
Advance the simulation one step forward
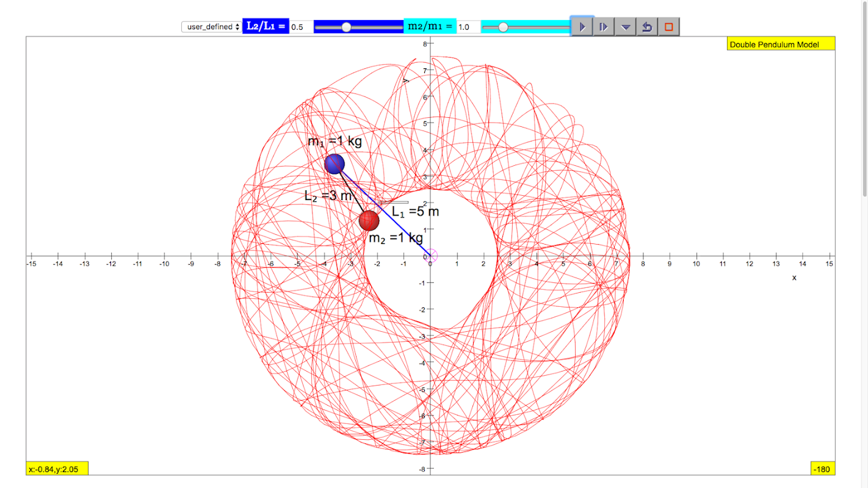click(x=604, y=27)
